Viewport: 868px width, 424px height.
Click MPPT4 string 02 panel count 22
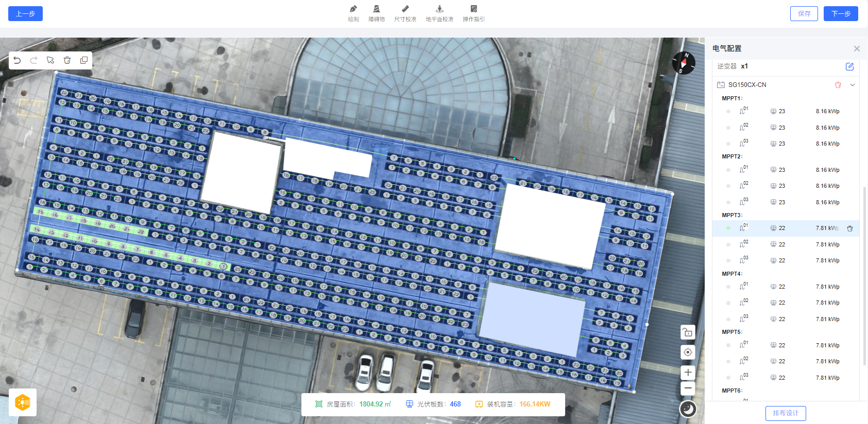781,303
